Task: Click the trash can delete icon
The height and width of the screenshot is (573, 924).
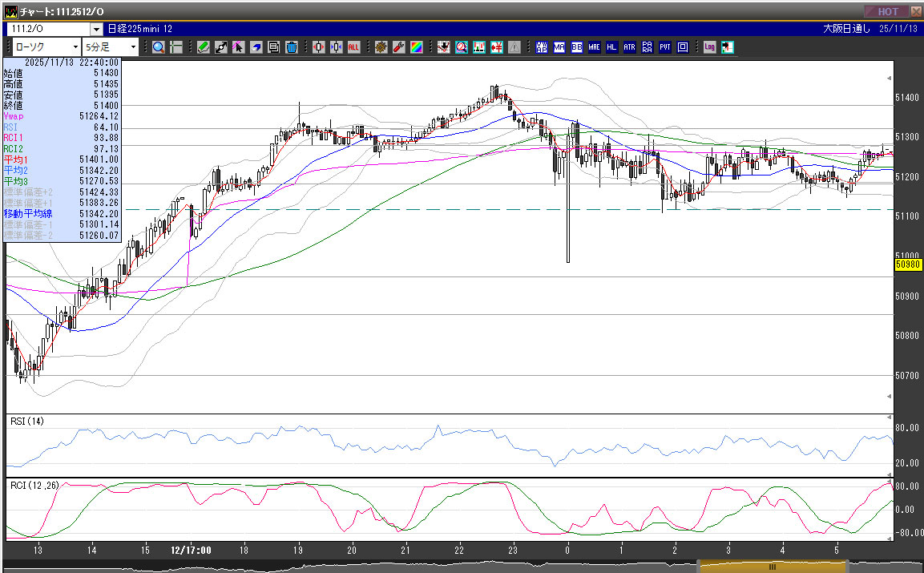Action: coord(291,47)
